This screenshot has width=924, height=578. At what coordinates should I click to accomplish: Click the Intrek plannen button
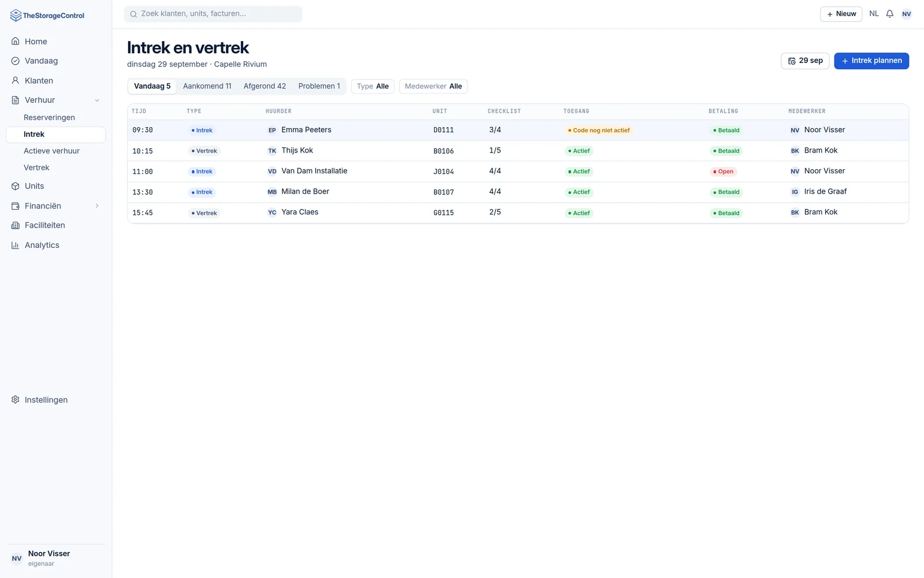[871, 61]
